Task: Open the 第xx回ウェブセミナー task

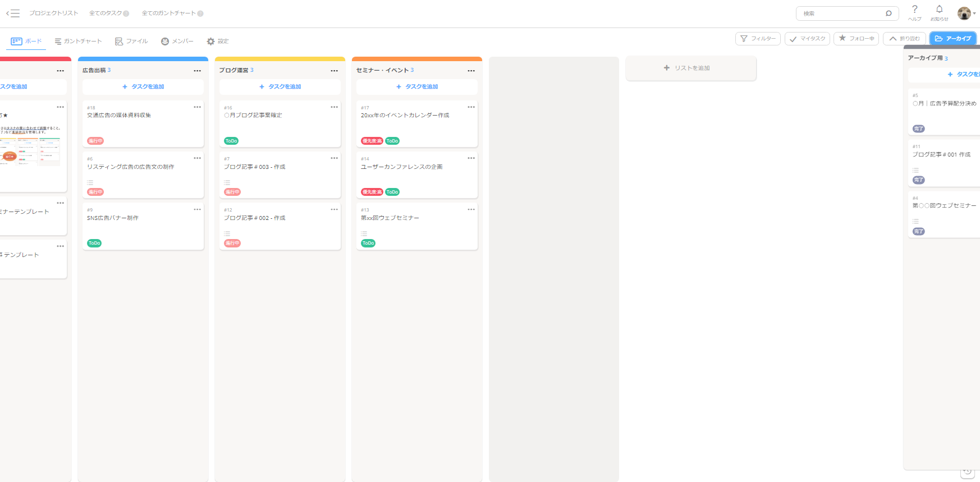Action: coord(417,226)
